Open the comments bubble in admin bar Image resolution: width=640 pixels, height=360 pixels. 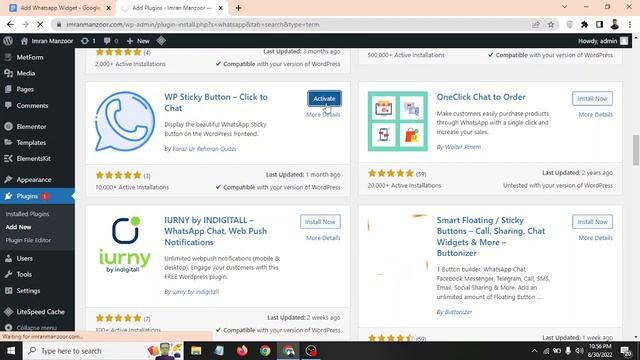click(111, 41)
